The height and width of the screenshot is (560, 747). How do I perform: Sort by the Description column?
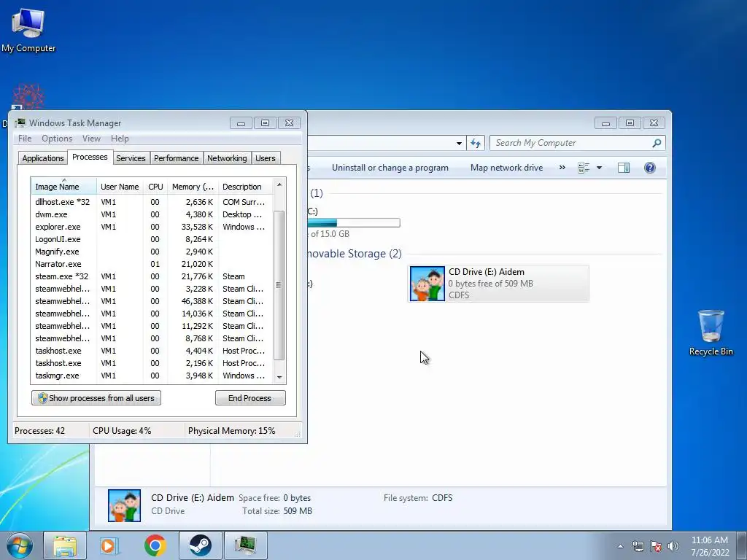coord(245,187)
